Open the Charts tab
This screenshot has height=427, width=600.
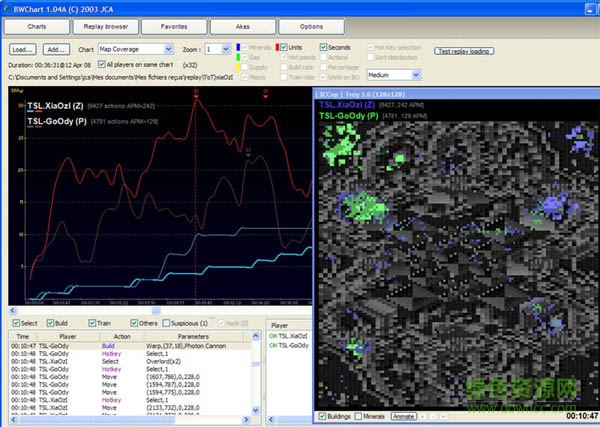pos(36,26)
